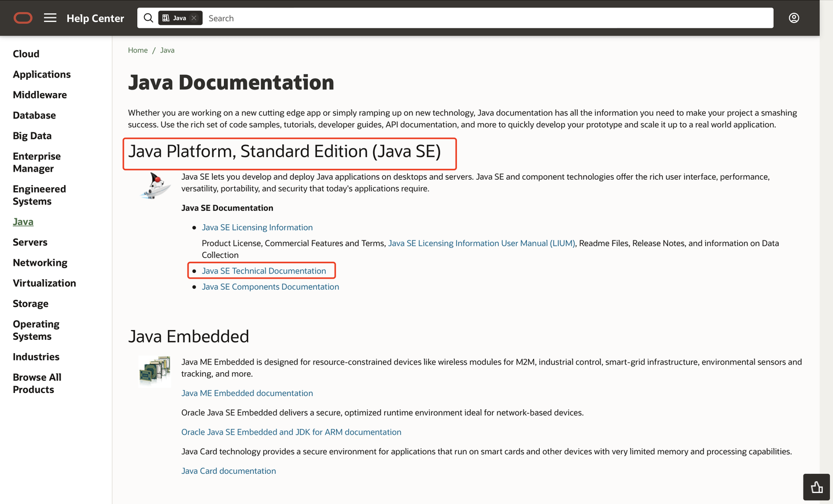
Task: Remove the Java search filter chip
Action: [194, 18]
